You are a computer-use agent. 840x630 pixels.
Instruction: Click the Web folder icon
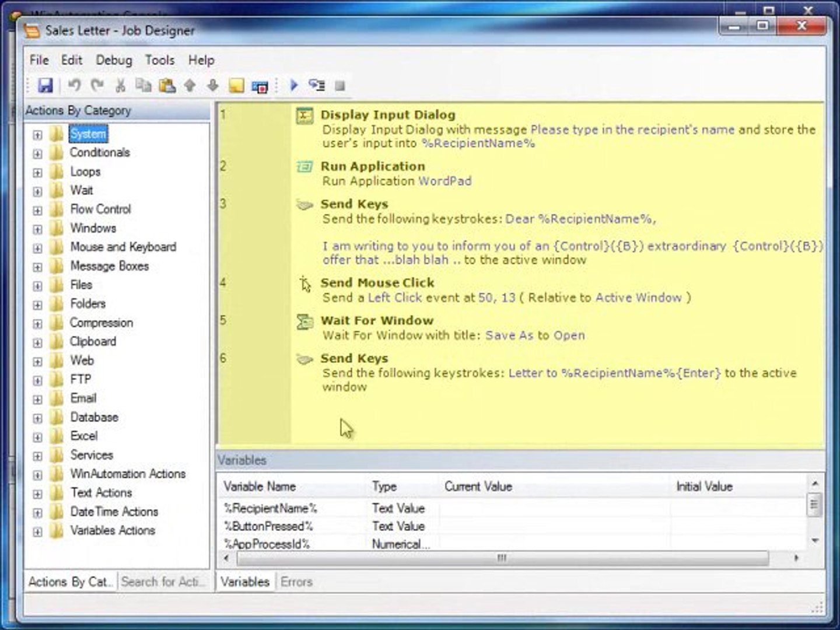57,360
